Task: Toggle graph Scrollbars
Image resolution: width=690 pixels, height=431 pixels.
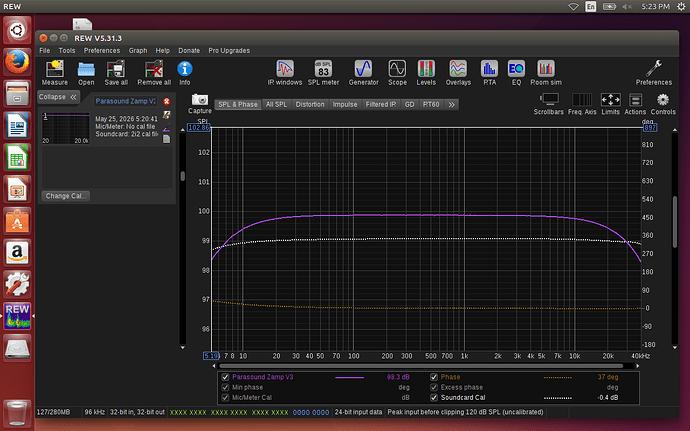Action: (x=548, y=104)
